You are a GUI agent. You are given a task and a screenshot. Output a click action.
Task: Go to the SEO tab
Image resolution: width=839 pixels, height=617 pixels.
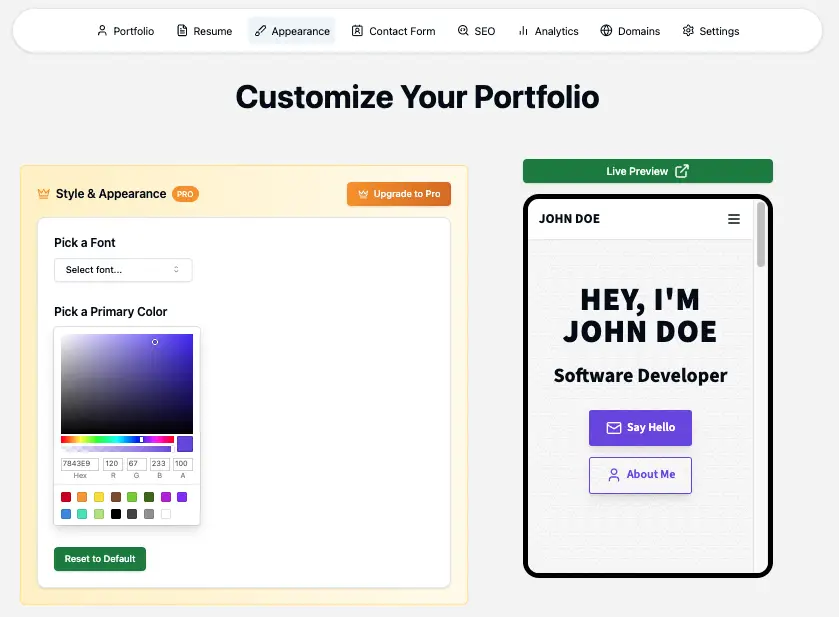[476, 31]
